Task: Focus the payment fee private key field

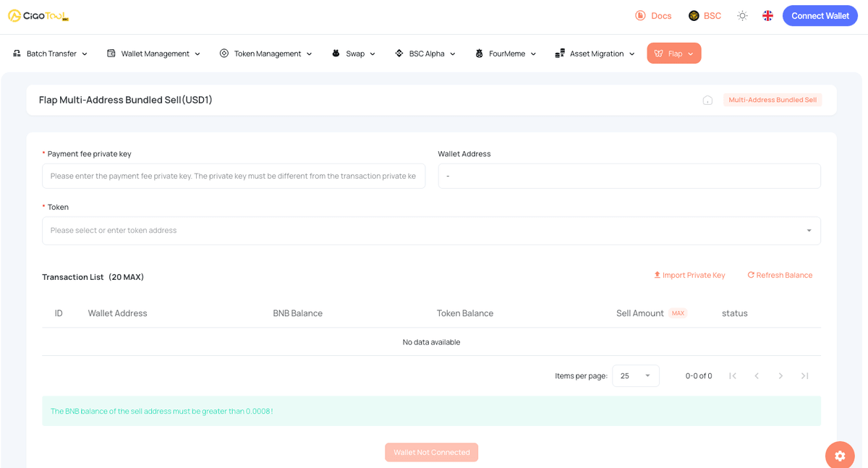Action: coord(234,176)
